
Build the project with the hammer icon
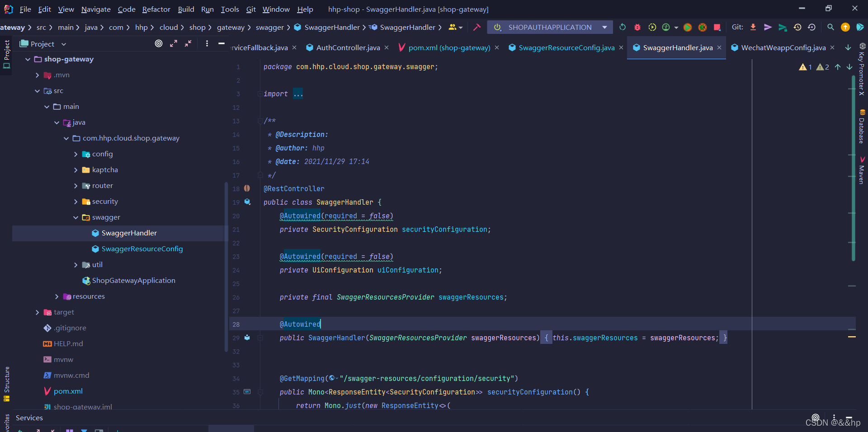coord(477,27)
